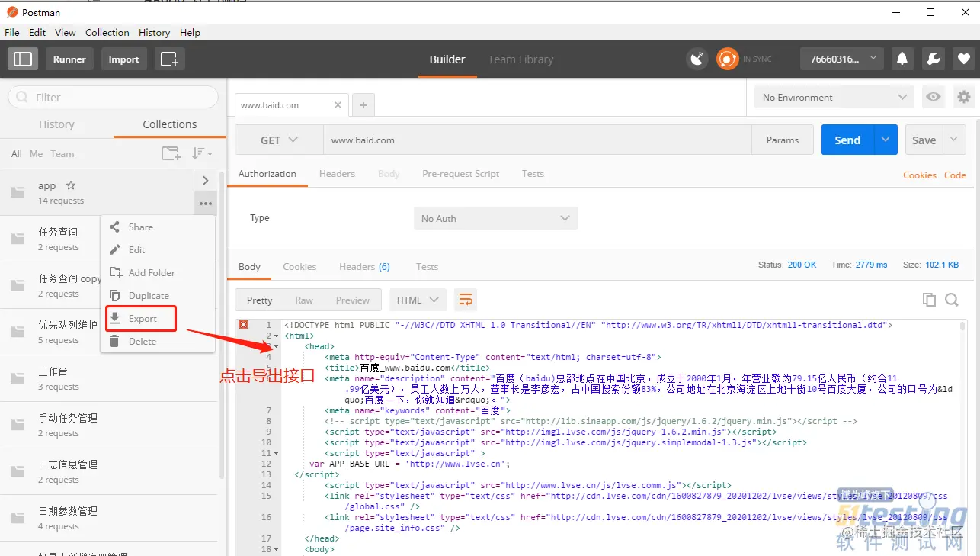Click the three-dots menu on app collection
980x556 pixels.
click(205, 204)
